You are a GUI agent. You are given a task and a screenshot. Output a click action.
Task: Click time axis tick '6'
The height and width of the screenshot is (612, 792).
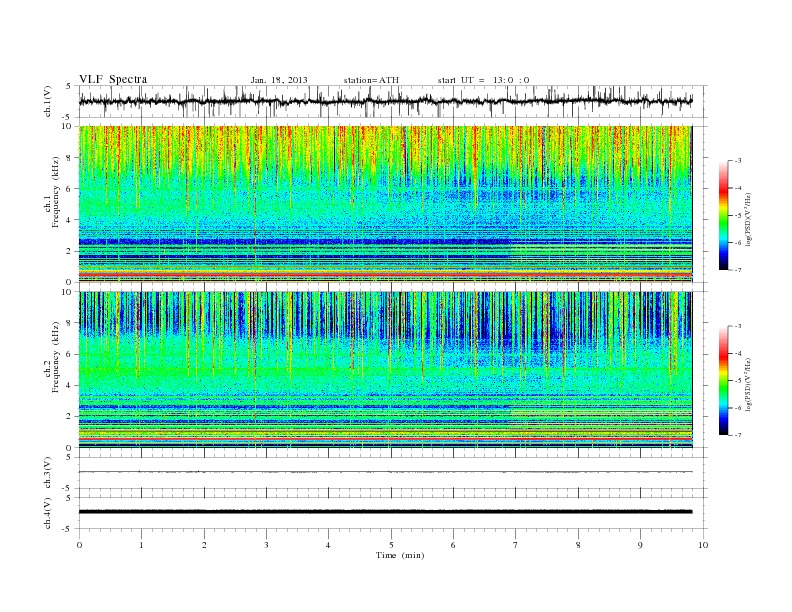tap(453, 545)
